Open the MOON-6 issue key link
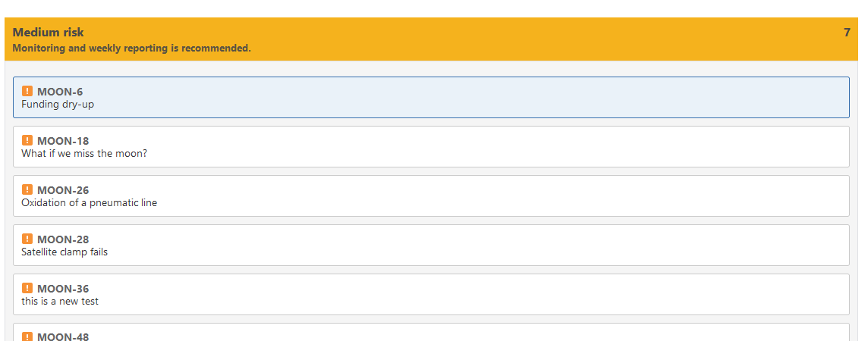868x341 pixels. tap(60, 92)
